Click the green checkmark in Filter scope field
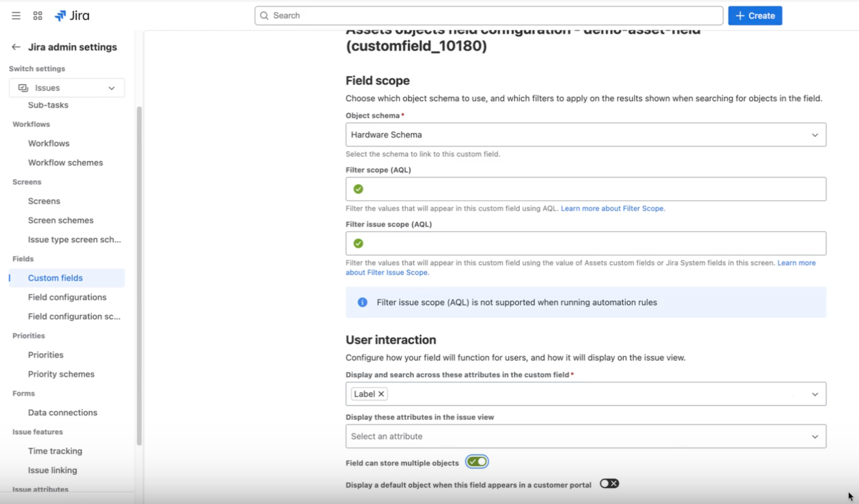 tap(358, 189)
